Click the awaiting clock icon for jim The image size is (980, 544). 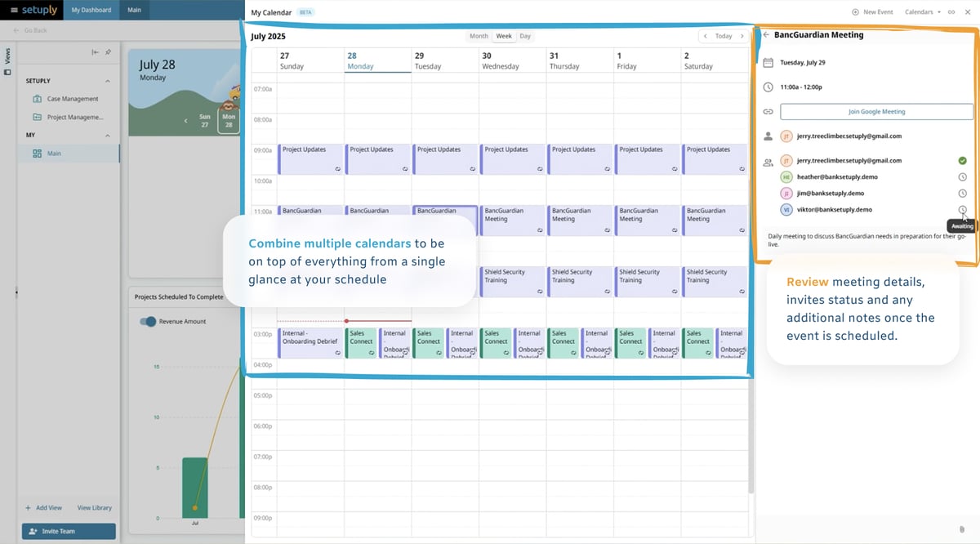tap(962, 194)
